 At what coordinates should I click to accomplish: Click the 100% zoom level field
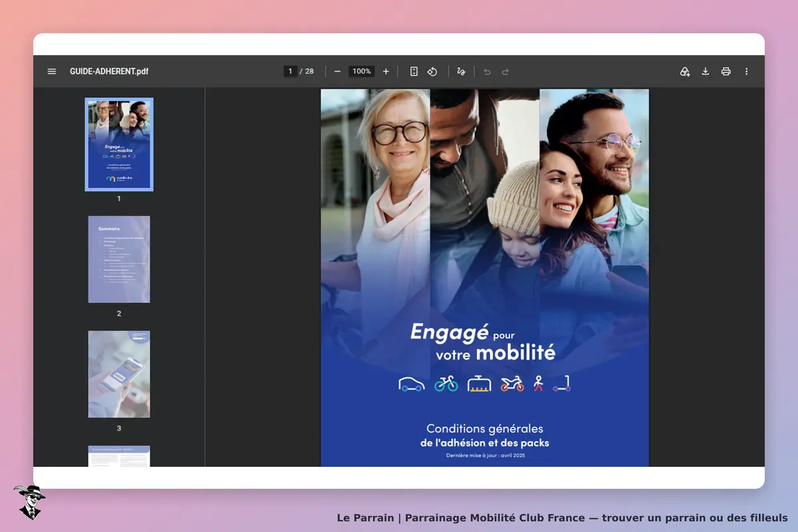(x=362, y=71)
